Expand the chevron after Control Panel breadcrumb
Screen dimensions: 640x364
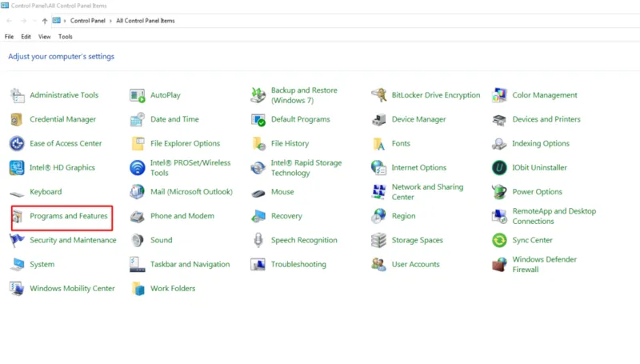pyautogui.click(x=110, y=21)
